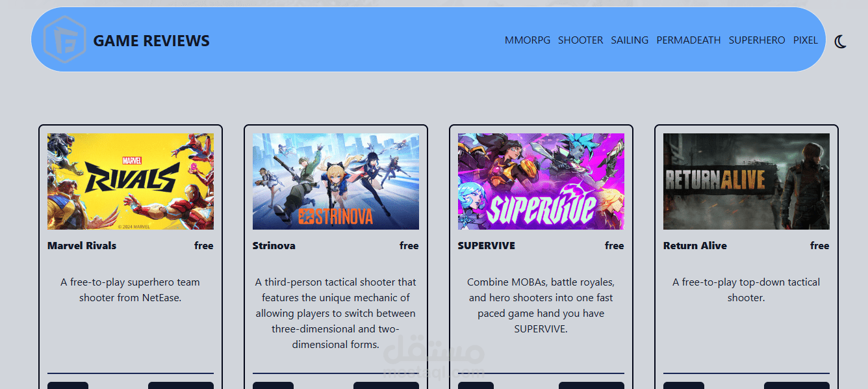This screenshot has width=868, height=389.
Task: Open the Return Alive cover image
Action: (x=747, y=181)
